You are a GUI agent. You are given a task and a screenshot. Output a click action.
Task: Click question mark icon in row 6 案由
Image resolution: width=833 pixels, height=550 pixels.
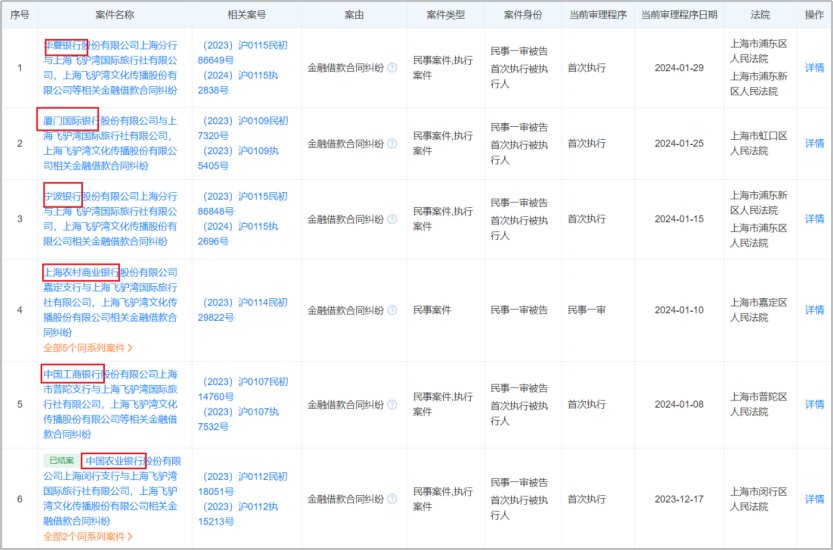[x=392, y=497]
